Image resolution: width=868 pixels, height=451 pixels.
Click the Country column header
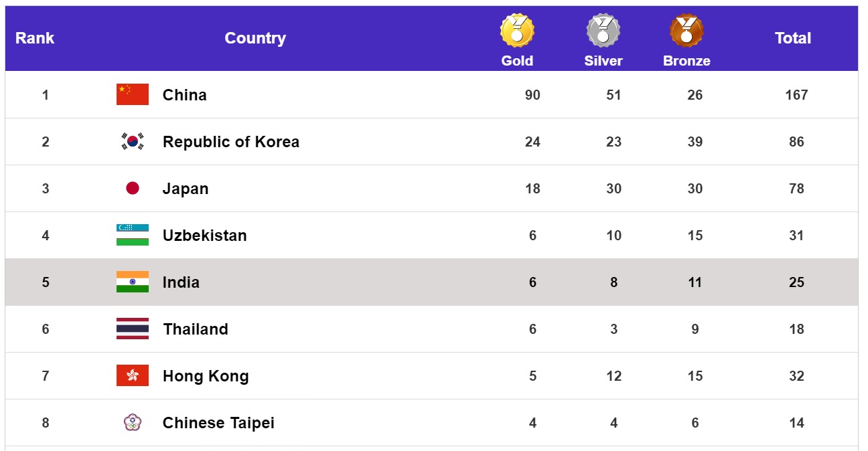(255, 38)
